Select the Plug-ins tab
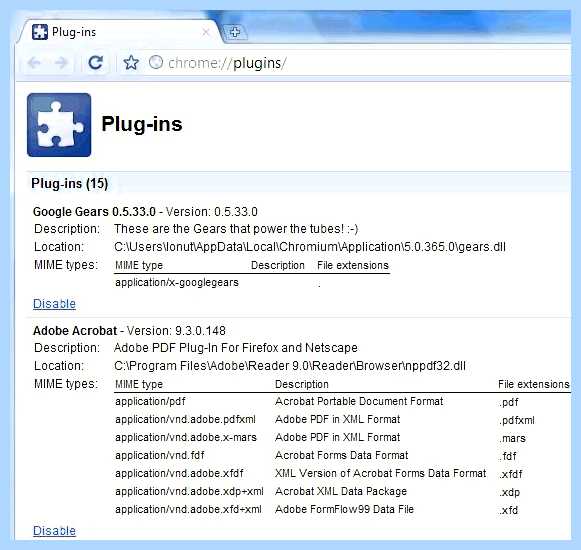 coord(119,32)
